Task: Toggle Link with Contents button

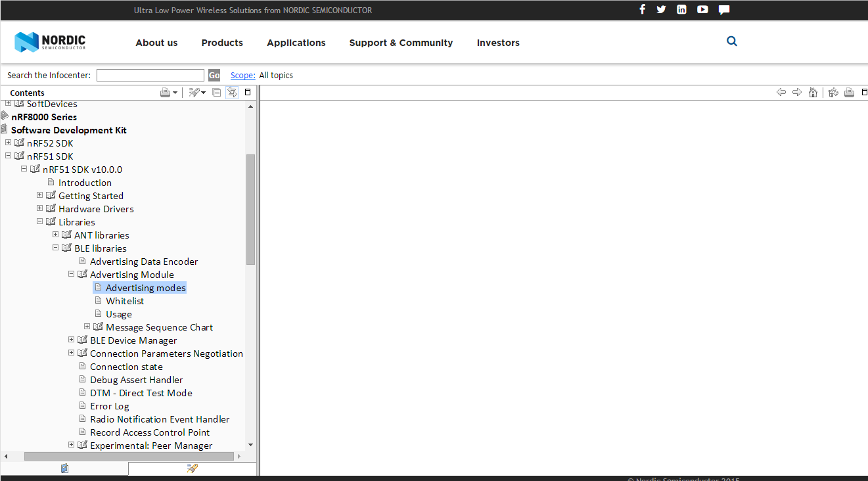Action: pos(232,93)
